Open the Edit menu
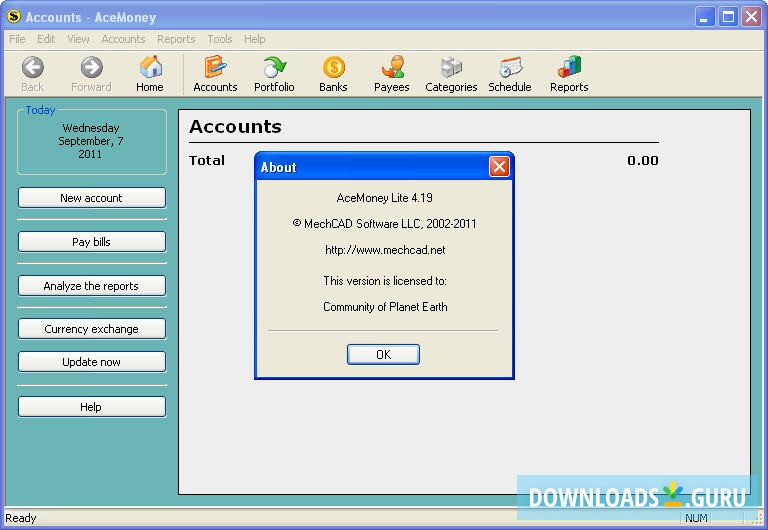Image resolution: width=768 pixels, height=530 pixels. tap(46, 39)
